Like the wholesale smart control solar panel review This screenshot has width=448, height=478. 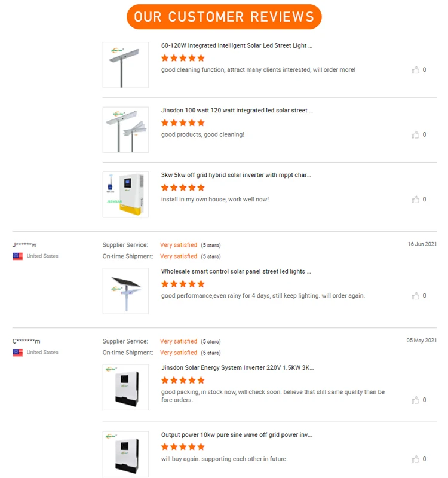click(415, 296)
